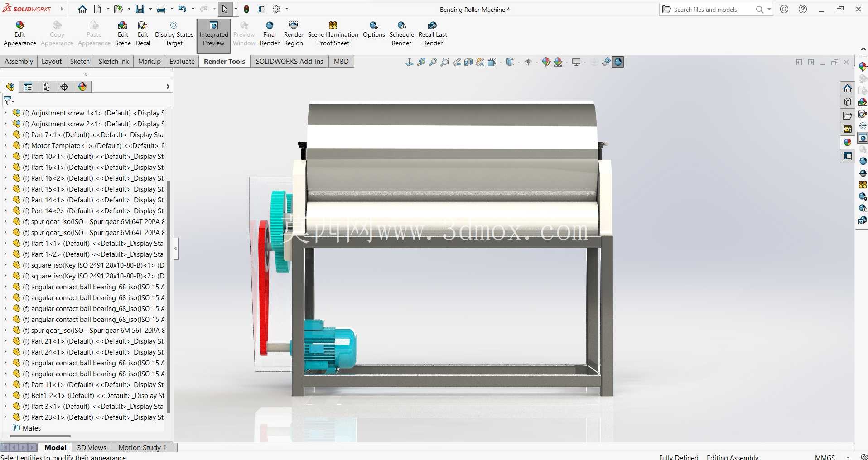
Task: Create a new document with the New icon
Action: [x=97, y=9]
